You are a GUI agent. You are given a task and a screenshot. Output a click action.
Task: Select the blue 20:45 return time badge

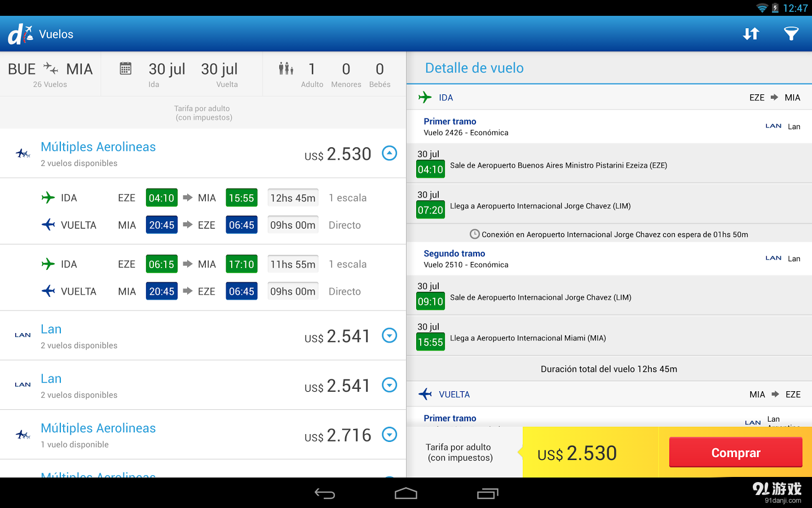(x=161, y=224)
